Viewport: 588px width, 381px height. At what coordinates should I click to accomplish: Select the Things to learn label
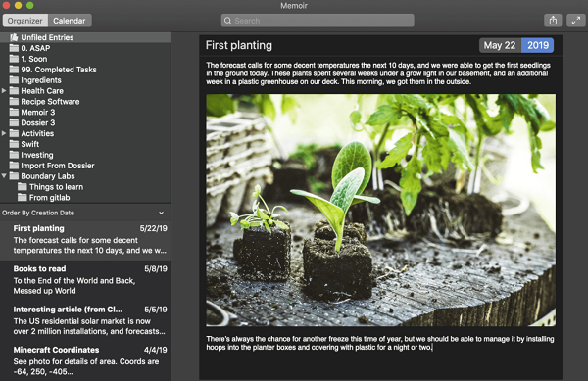coord(56,186)
